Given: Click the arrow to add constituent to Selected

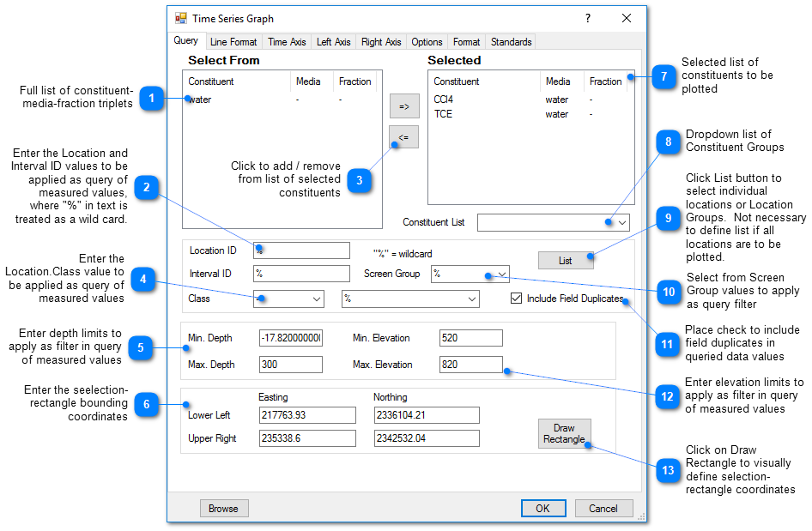Looking at the screenshot, I should (x=403, y=106).
